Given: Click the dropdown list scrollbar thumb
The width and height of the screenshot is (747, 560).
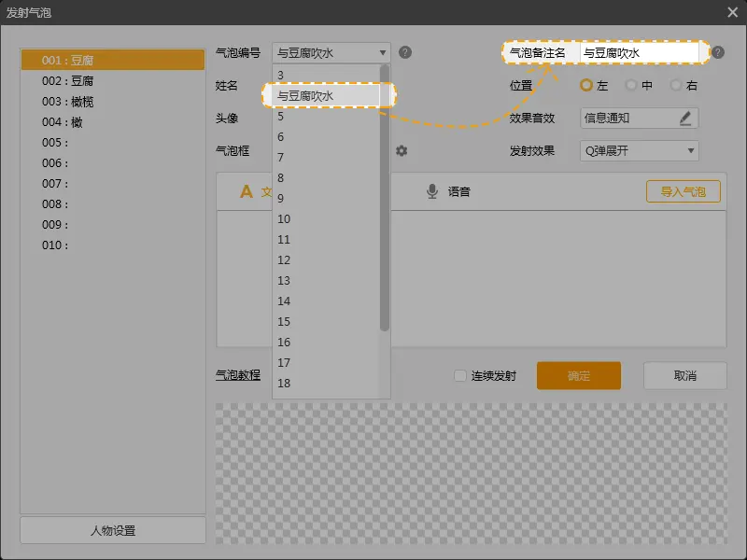Looking at the screenshot, I should 385,196.
